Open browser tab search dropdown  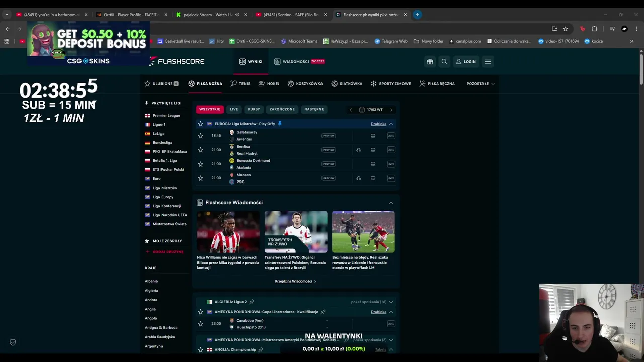coord(7,15)
